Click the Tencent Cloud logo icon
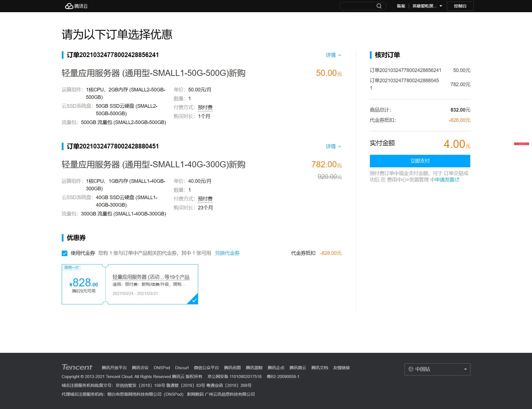Viewport: 532px width, 409px height. (69, 6)
